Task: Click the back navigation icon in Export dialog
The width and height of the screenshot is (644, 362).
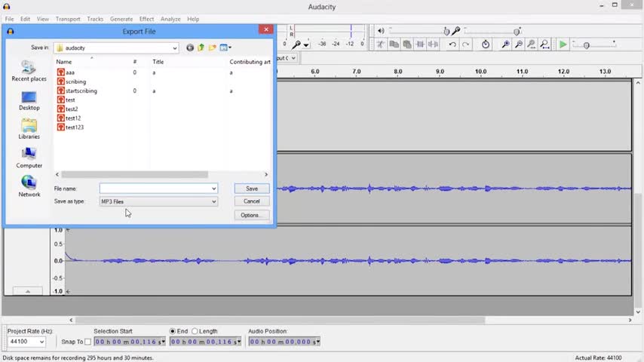Action: click(x=190, y=48)
